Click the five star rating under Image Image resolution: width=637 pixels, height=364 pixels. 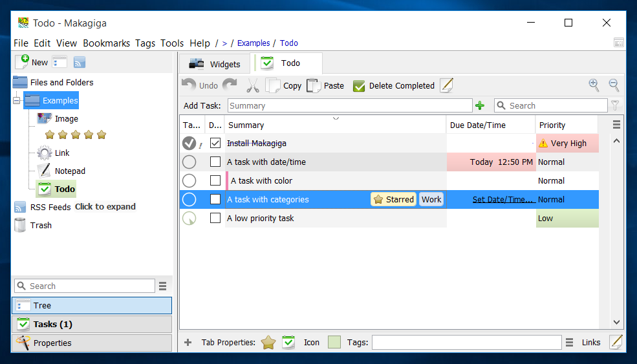pos(76,134)
